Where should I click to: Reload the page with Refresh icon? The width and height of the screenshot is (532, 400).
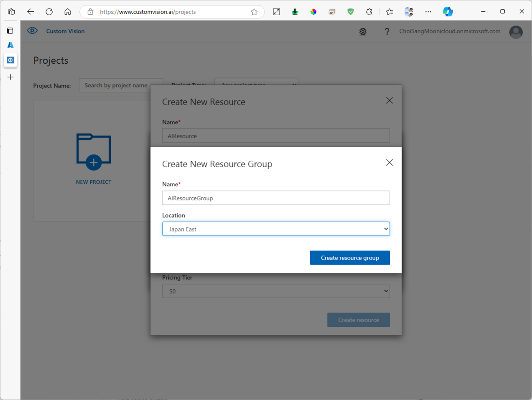pos(49,12)
